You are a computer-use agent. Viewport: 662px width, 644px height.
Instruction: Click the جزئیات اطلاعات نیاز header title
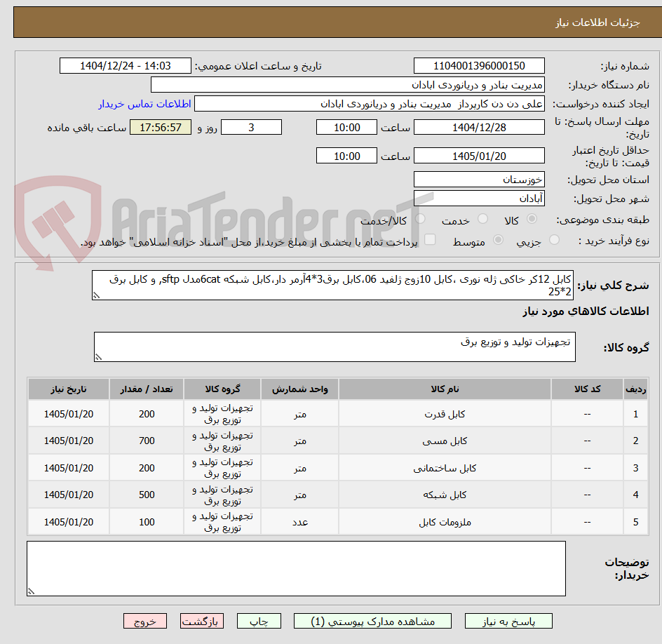pos(597,22)
